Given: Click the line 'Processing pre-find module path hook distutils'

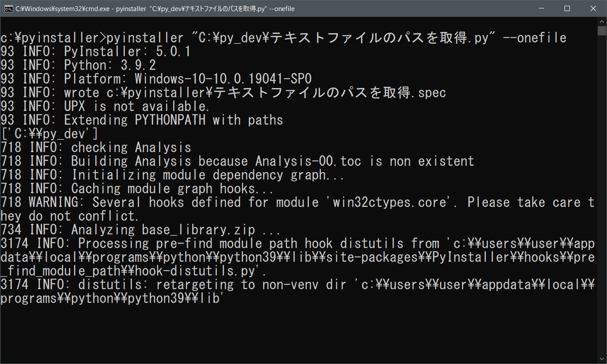Looking at the screenshot, I should click(298, 243).
